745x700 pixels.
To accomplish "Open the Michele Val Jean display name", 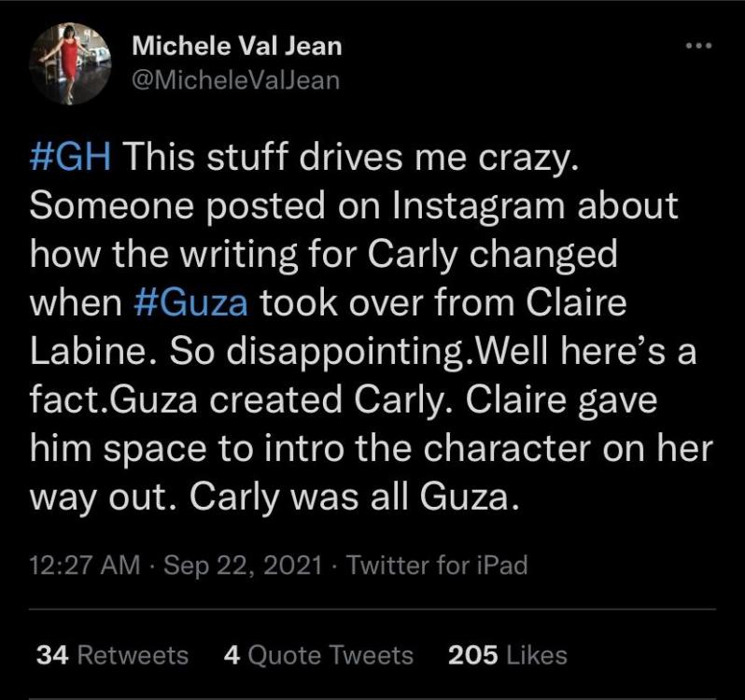I will pos(235,44).
